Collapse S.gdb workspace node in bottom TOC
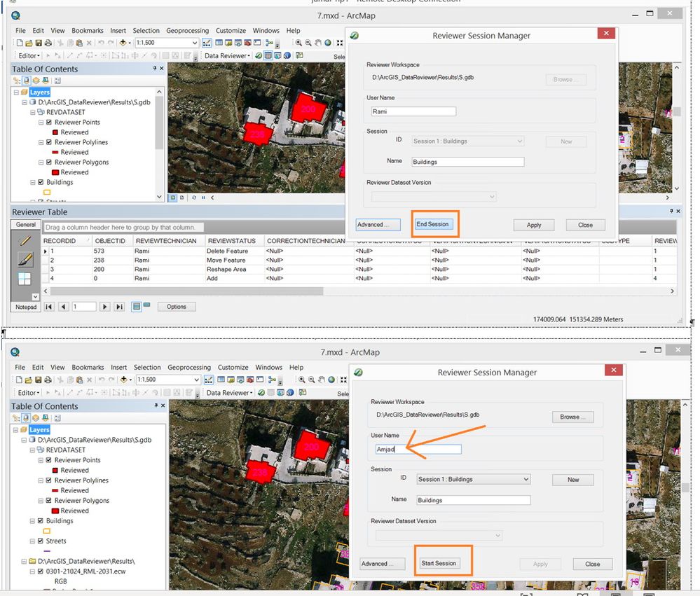700x596 pixels. coord(24,440)
